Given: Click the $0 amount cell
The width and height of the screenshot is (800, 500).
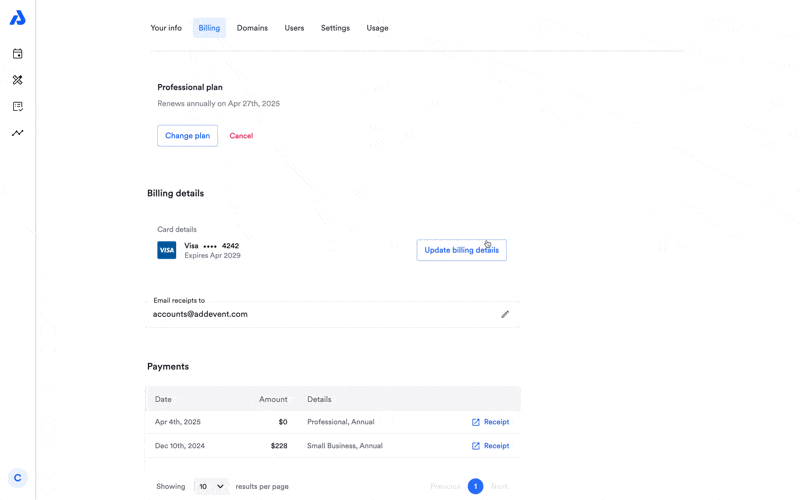Looking at the screenshot, I should pos(283,422).
